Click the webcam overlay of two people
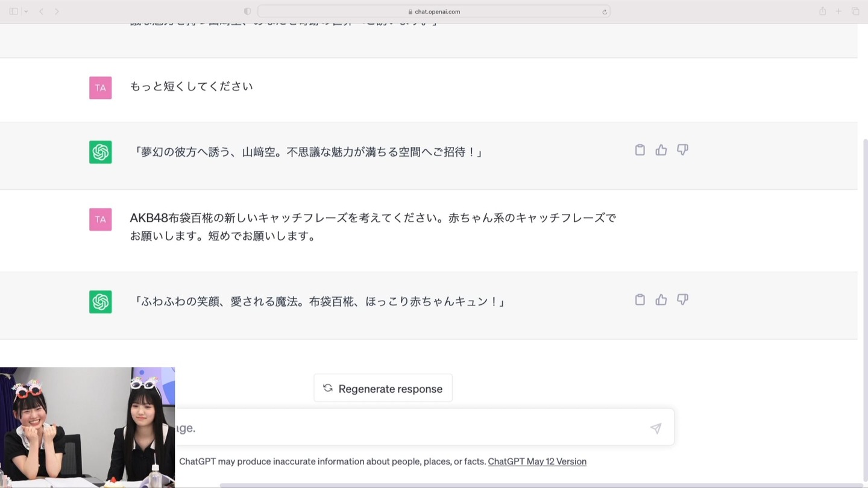The image size is (868, 488). click(87, 427)
